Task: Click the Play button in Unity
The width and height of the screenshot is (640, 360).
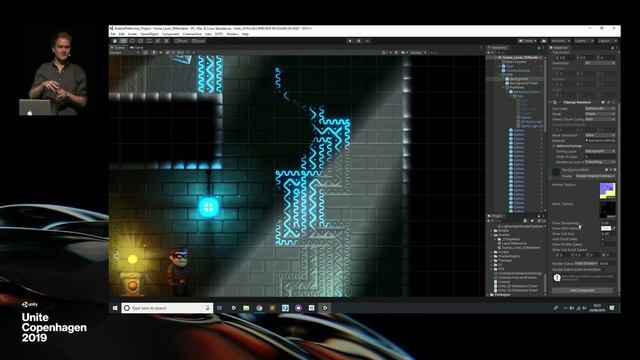Action: (x=350, y=41)
